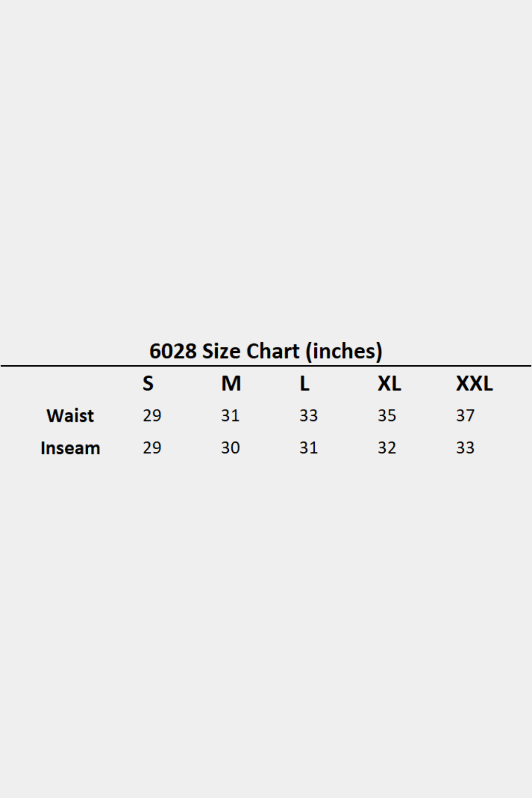The width and height of the screenshot is (532, 798).
Task: Pick the XXL size column header
Action: tap(474, 383)
